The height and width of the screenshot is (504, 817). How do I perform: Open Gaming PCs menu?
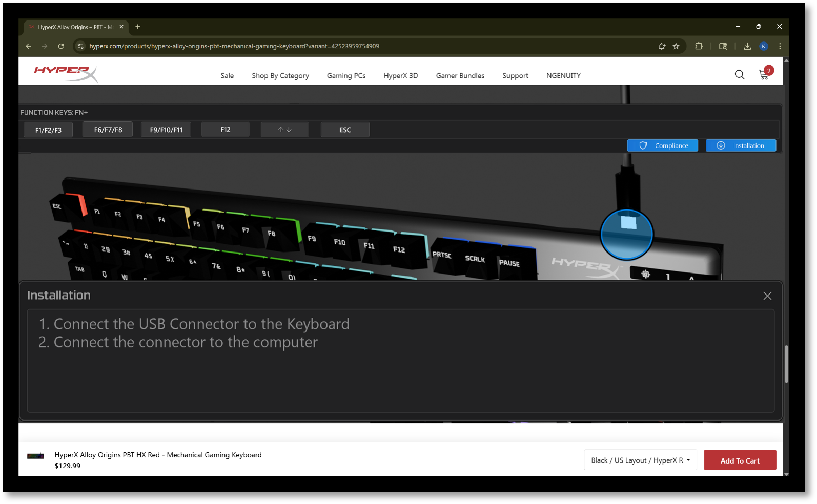(x=346, y=76)
